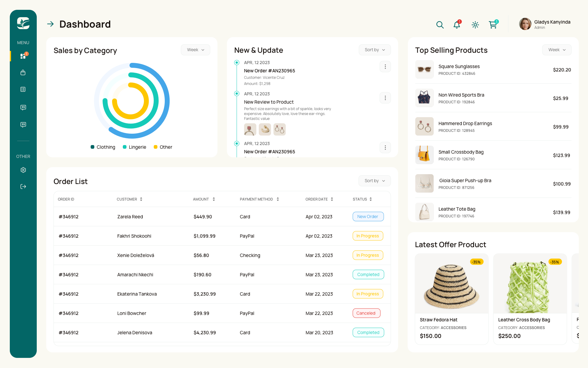Click the search magnifier icon

pos(440,25)
